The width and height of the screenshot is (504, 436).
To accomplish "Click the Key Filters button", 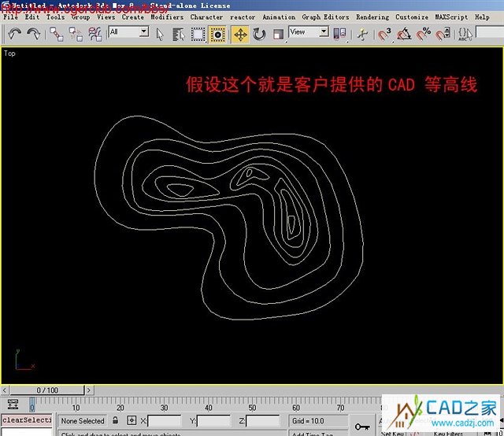I will coord(450,433).
